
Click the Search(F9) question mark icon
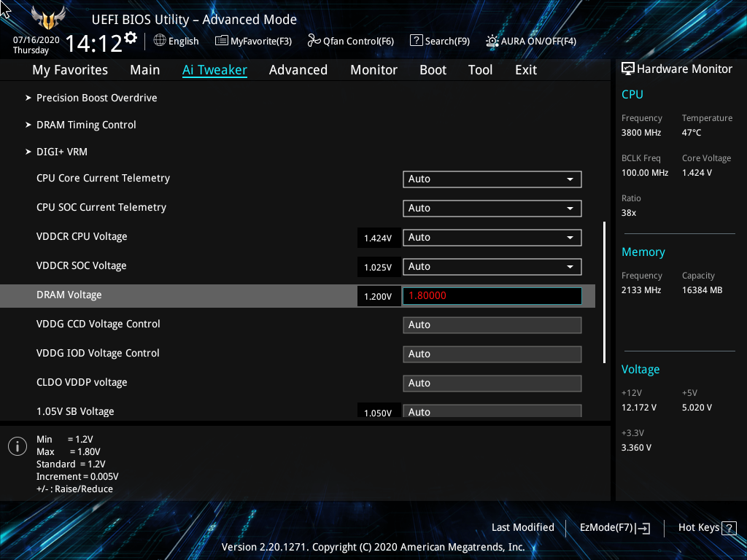pos(416,41)
